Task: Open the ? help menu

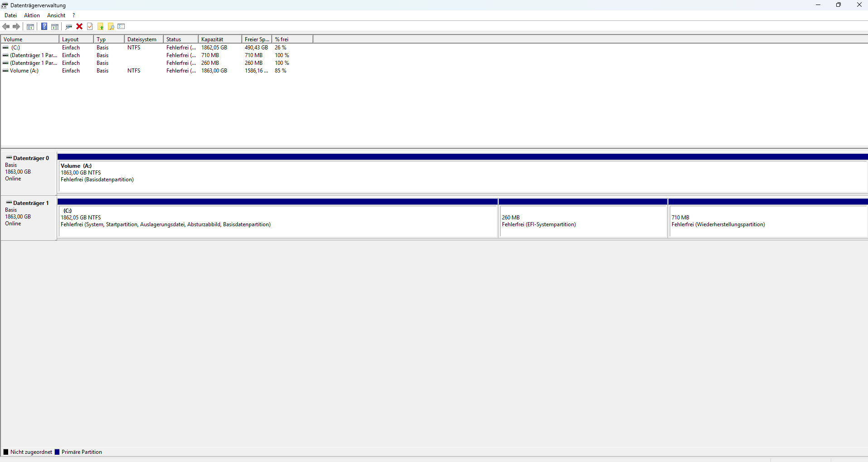Action: (73, 15)
